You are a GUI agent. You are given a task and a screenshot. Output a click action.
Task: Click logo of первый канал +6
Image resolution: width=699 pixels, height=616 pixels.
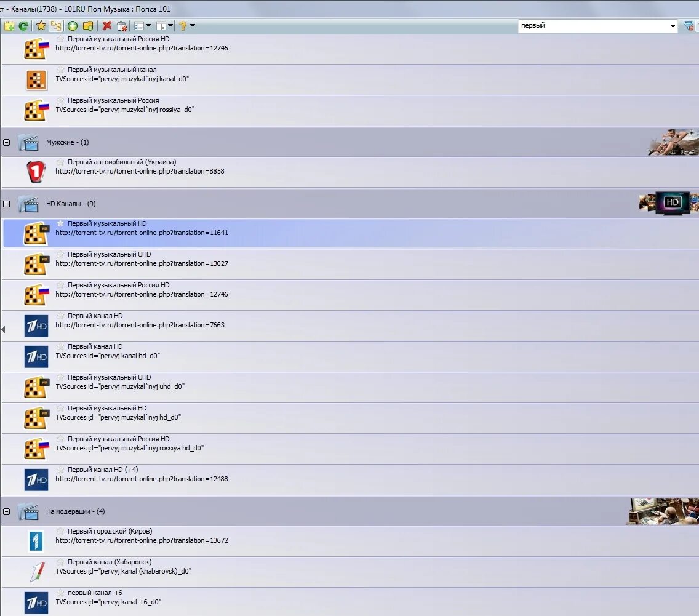[x=36, y=602]
